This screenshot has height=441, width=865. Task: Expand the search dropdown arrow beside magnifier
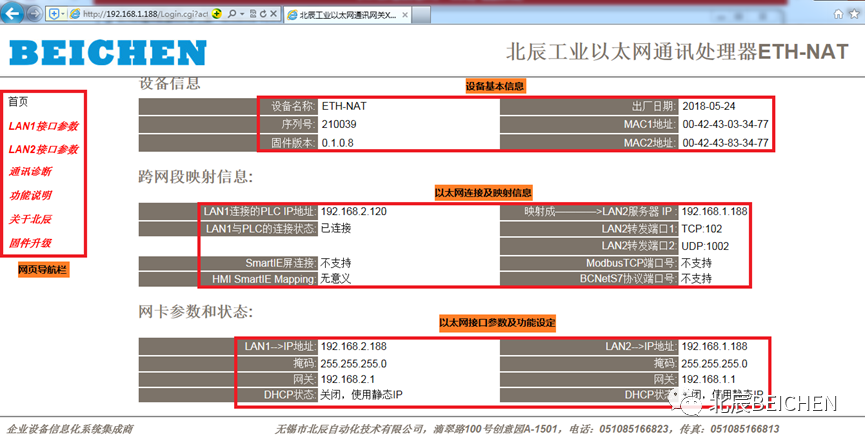[x=242, y=14]
